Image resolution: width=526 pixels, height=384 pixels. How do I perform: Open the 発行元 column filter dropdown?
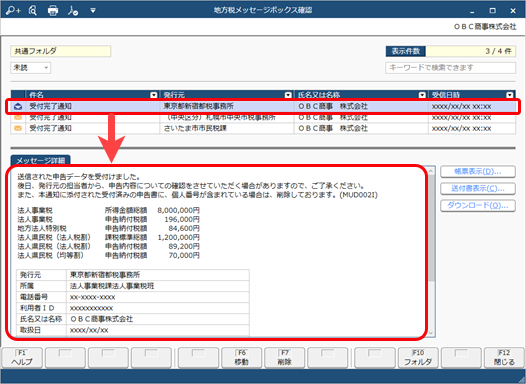point(288,95)
